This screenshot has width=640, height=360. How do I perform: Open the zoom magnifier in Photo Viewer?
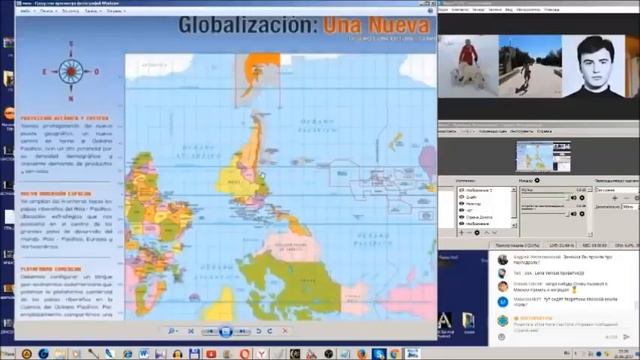(173, 331)
